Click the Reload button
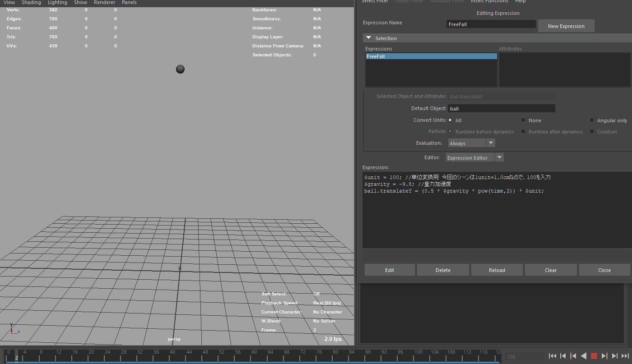The image size is (632, 364). pos(497,270)
